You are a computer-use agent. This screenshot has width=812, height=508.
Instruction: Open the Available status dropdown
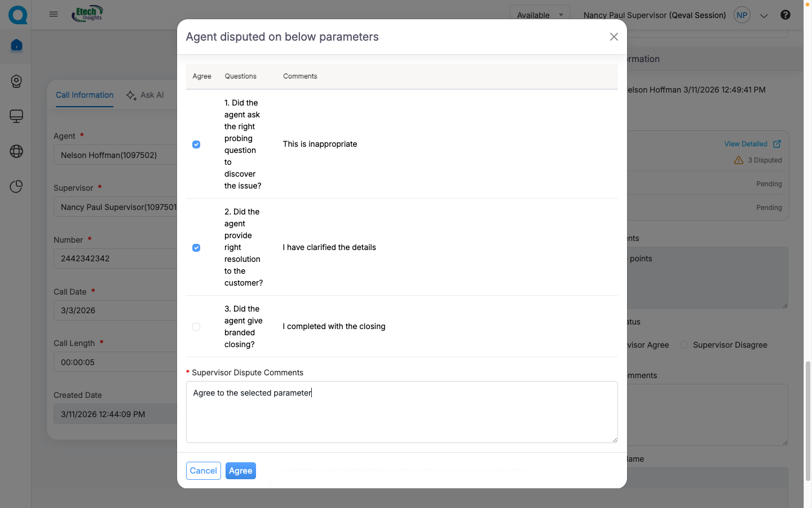tap(540, 15)
